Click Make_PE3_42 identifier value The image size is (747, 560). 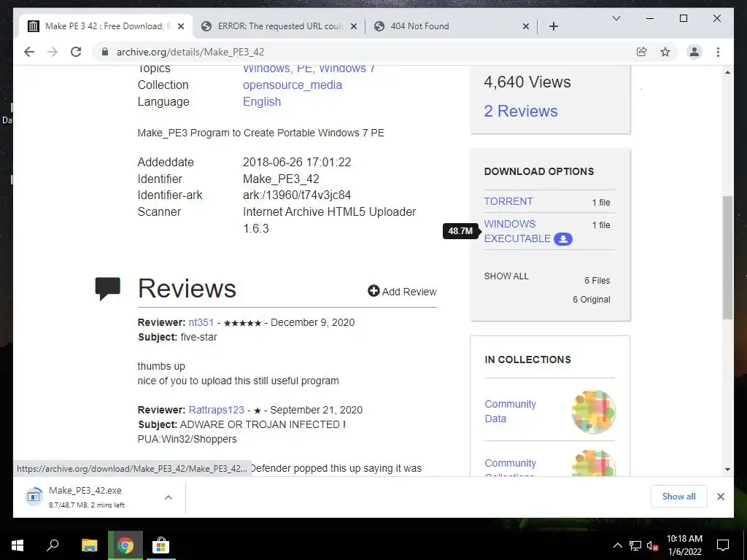(281, 179)
